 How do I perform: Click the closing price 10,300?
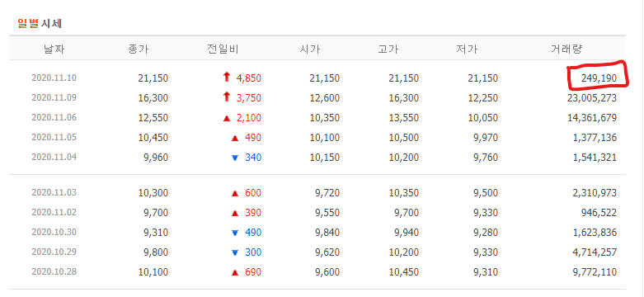pyautogui.click(x=153, y=193)
